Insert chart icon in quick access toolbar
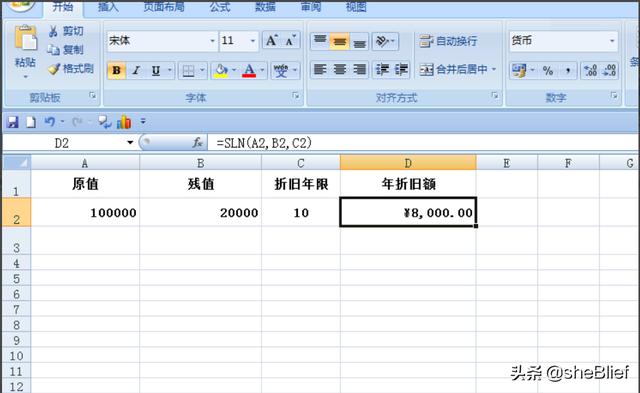Image resolution: width=640 pixels, height=393 pixels. click(124, 122)
